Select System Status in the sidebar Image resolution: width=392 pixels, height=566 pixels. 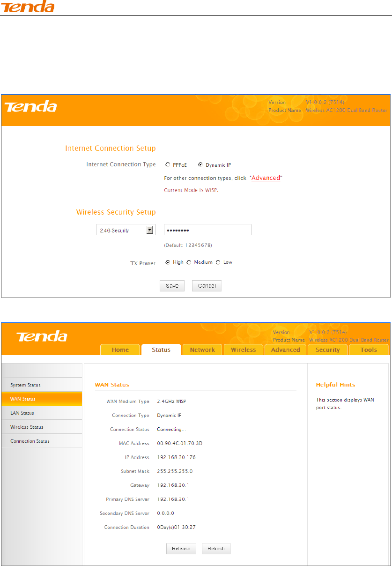tap(42, 385)
